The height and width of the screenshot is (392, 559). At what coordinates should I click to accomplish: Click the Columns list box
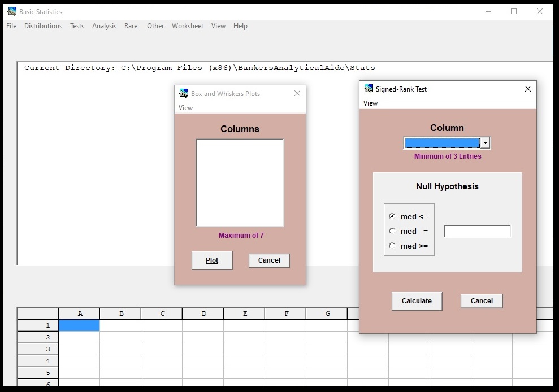click(240, 183)
